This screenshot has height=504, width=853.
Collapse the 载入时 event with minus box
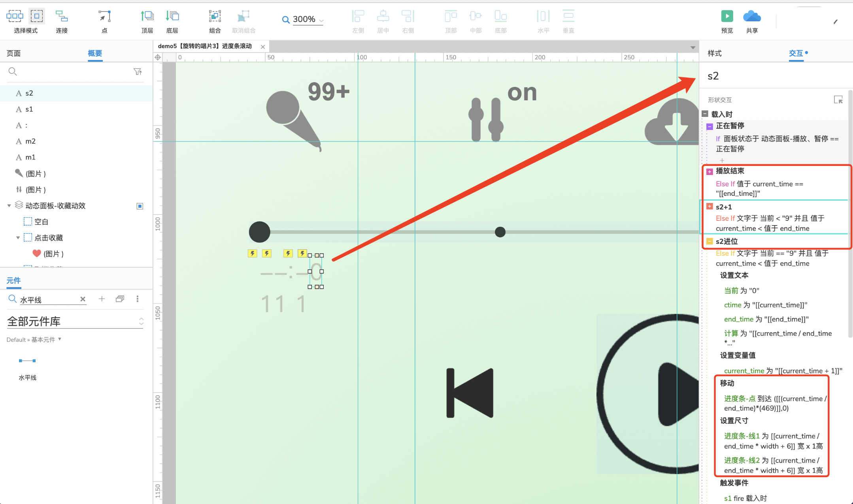click(x=705, y=114)
